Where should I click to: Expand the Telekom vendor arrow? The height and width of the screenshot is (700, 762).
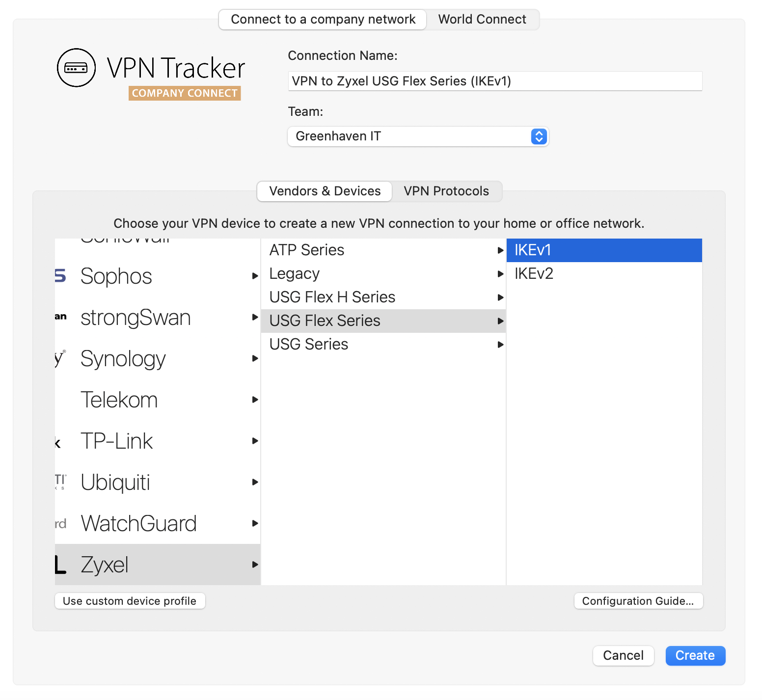pyautogui.click(x=255, y=400)
